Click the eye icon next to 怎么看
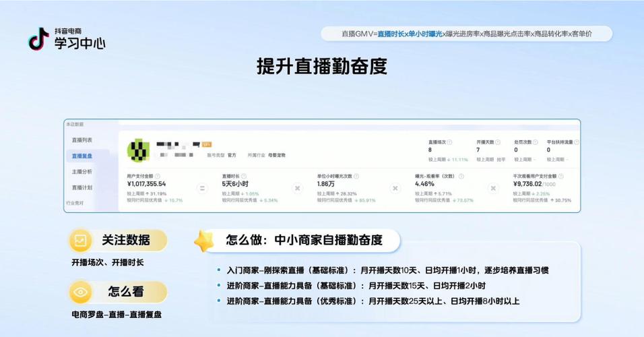 [x=81, y=292]
